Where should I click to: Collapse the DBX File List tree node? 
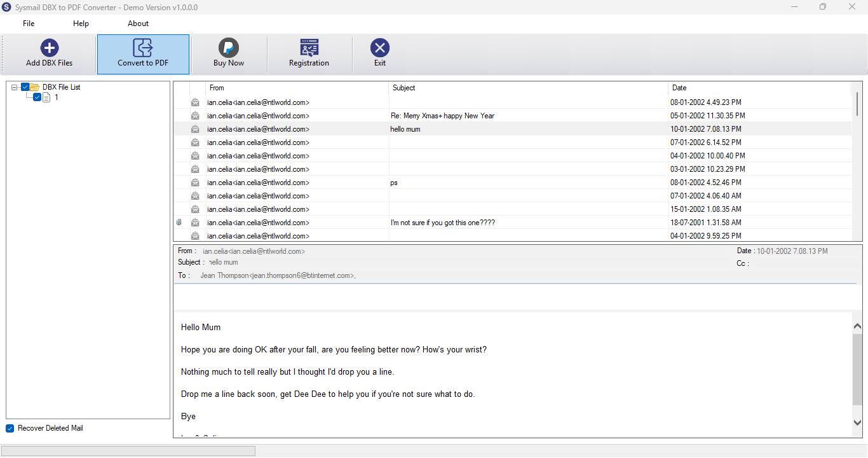coord(15,87)
